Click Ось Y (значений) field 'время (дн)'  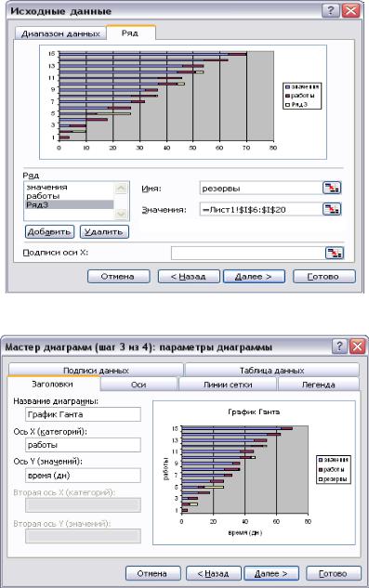[x=83, y=475]
